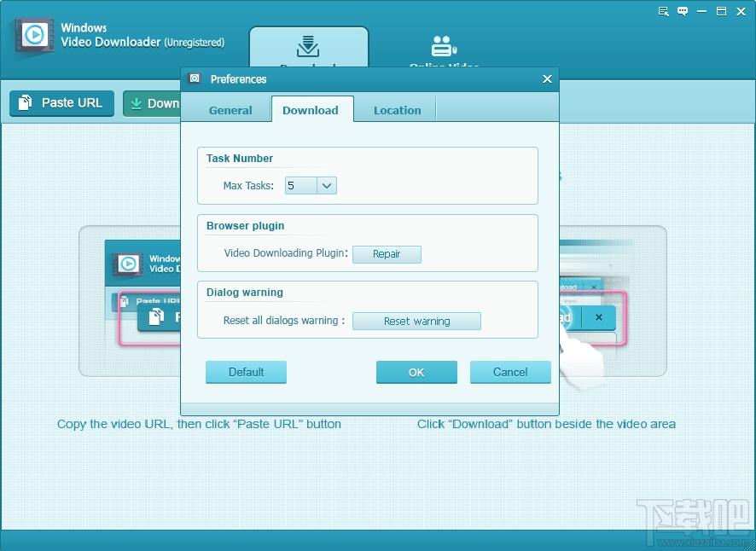
Task: Cancel the Preferences dialog
Action: [x=510, y=372]
